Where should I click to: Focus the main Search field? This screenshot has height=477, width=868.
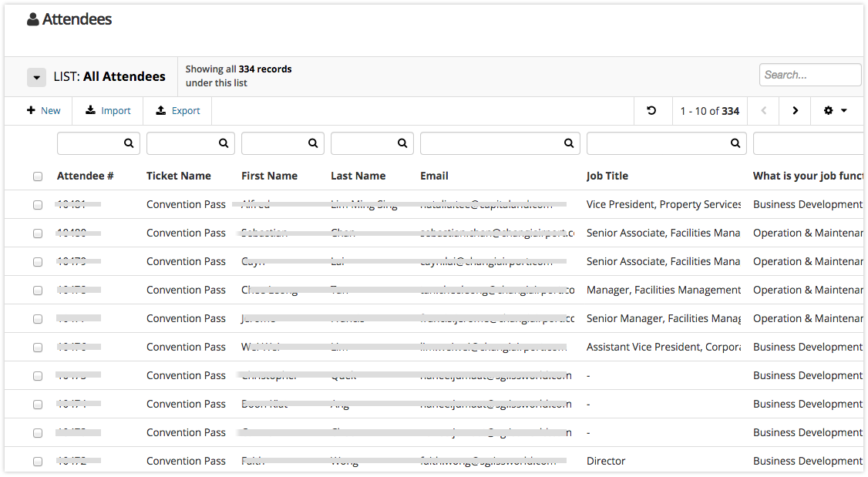coord(809,75)
